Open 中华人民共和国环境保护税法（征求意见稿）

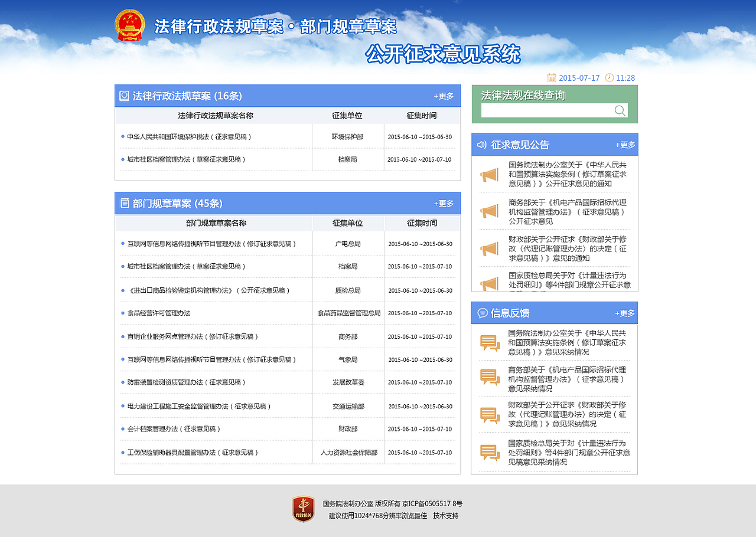point(189,136)
